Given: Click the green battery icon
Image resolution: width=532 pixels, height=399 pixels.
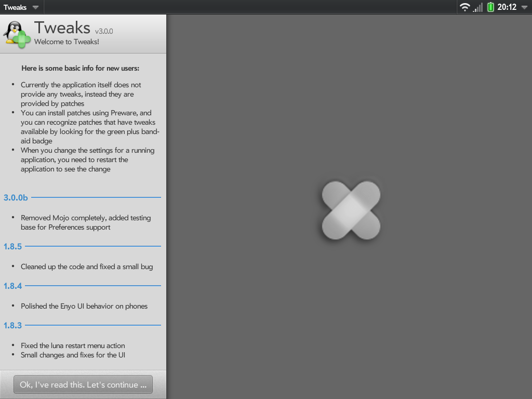Looking at the screenshot, I should [490, 7].
